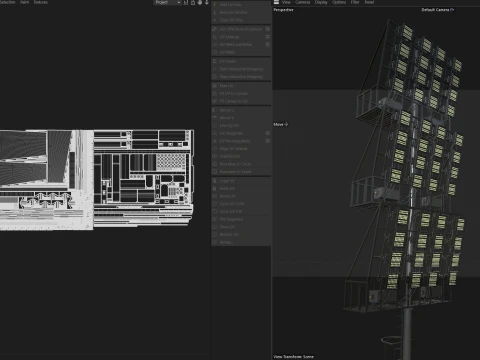Open the Selection menu in UV editor
Screen dimensions: 480x360
point(8,2)
